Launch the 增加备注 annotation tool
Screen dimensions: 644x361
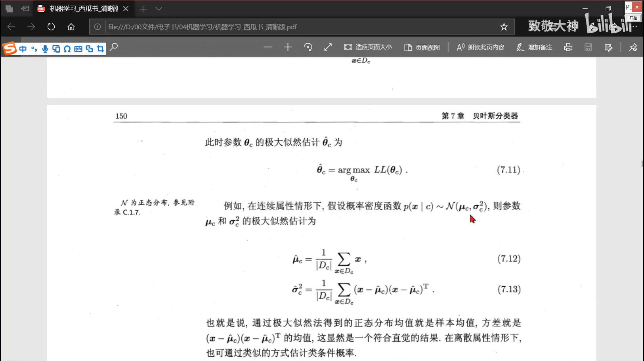point(534,47)
